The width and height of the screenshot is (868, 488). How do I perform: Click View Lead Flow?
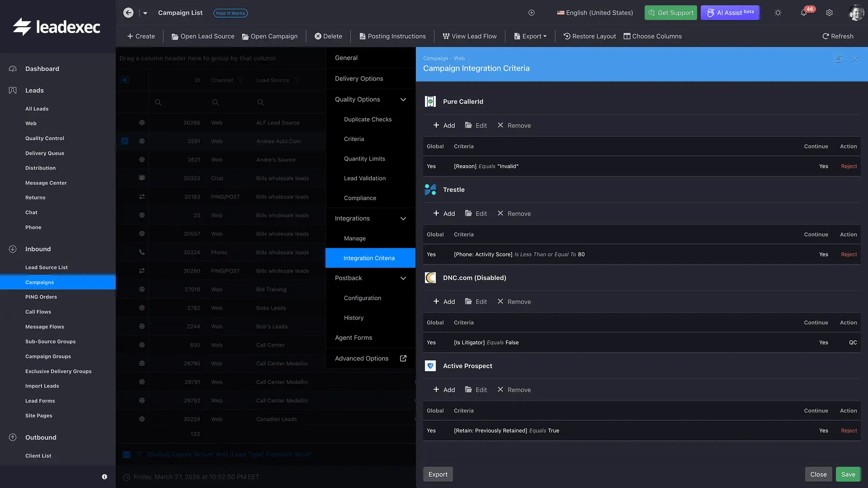pos(470,36)
